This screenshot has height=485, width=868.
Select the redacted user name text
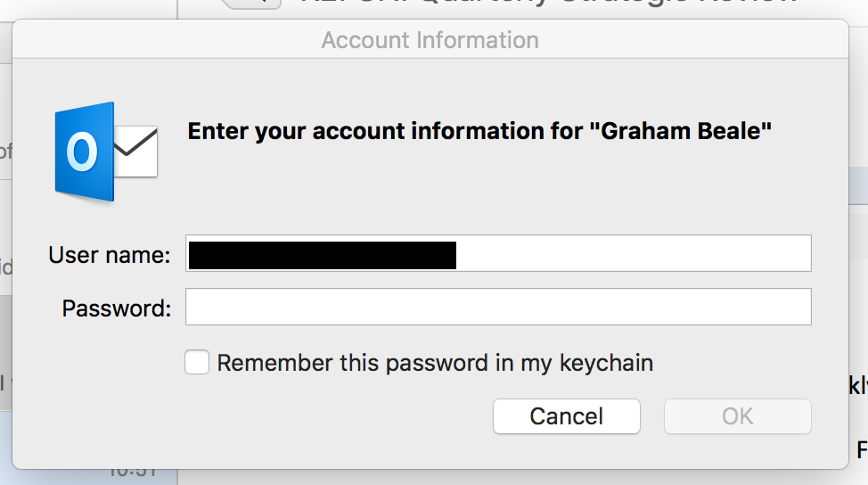(323, 255)
